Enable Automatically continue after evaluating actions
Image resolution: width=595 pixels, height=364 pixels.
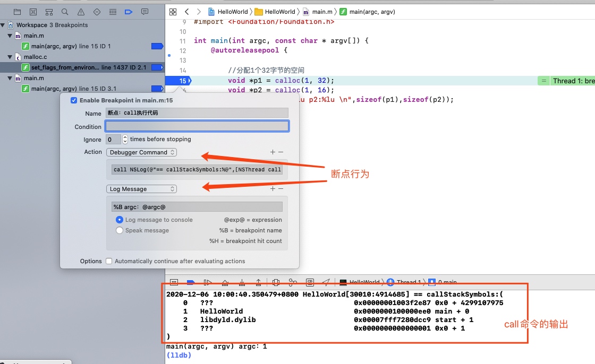point(109,261)
